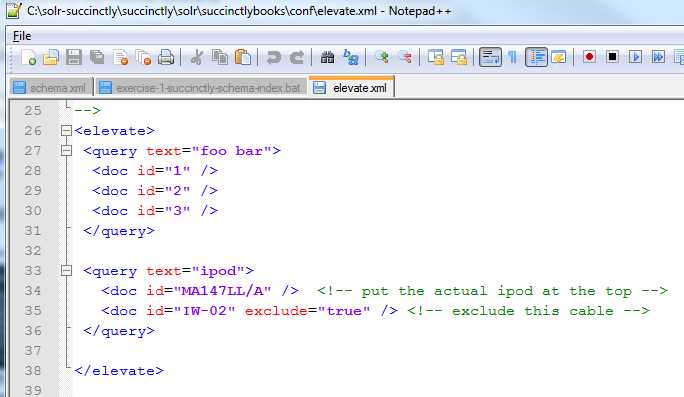684x397 pixels.
Task: Click the comment end marker on line 25
Action: pos(88,110)
